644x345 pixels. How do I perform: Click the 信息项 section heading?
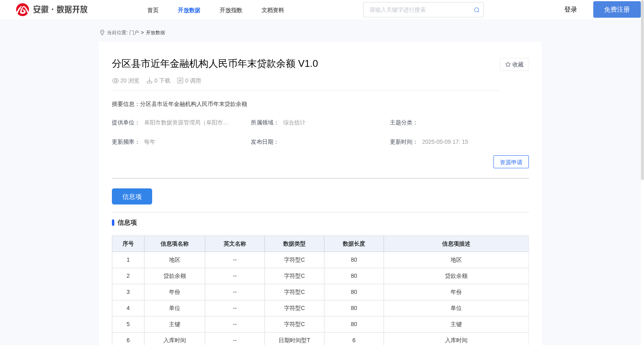[127, 223]
